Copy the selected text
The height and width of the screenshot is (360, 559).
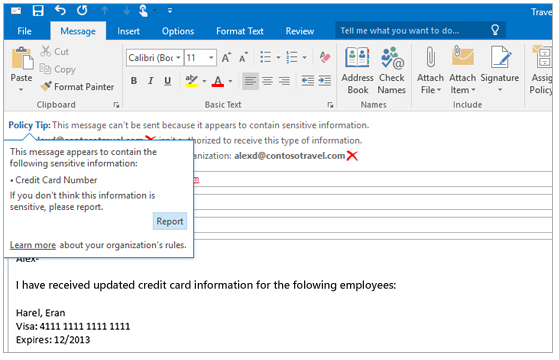(x=58, y=69)
